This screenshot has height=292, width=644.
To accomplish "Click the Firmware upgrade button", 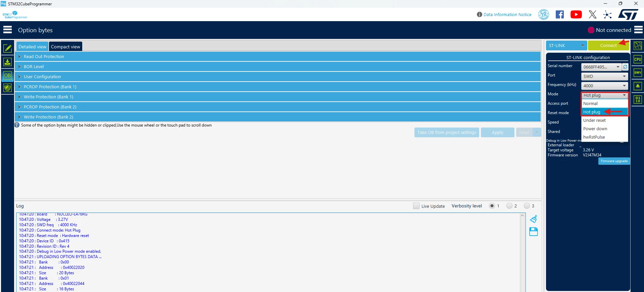I will pyautogui.click(x=614, y=161).
